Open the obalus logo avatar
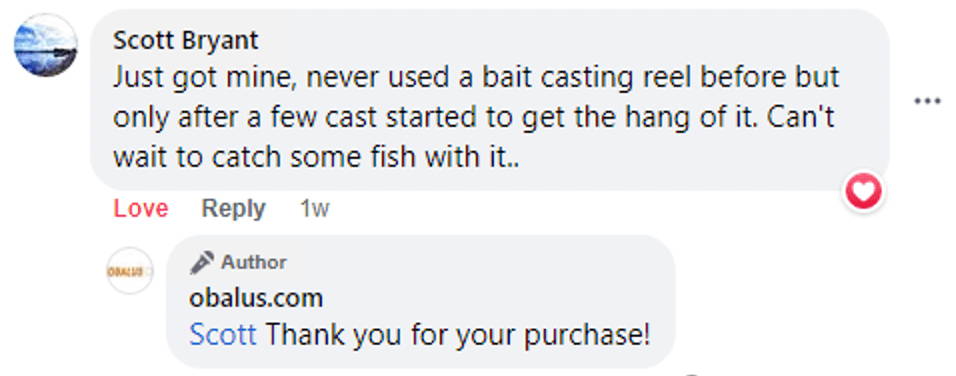 coord(129,271)
